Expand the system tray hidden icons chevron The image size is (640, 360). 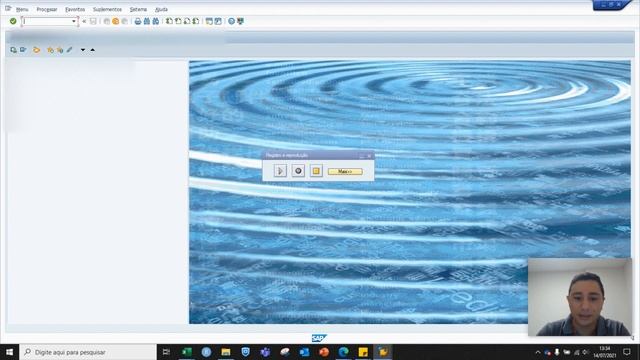point(538,352)
